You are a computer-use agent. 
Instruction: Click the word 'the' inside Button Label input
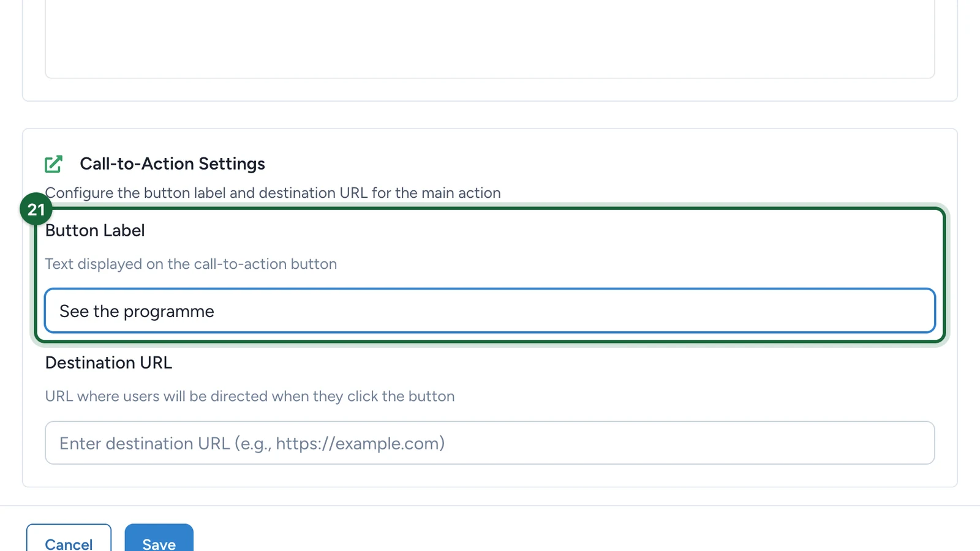[106, 311]
